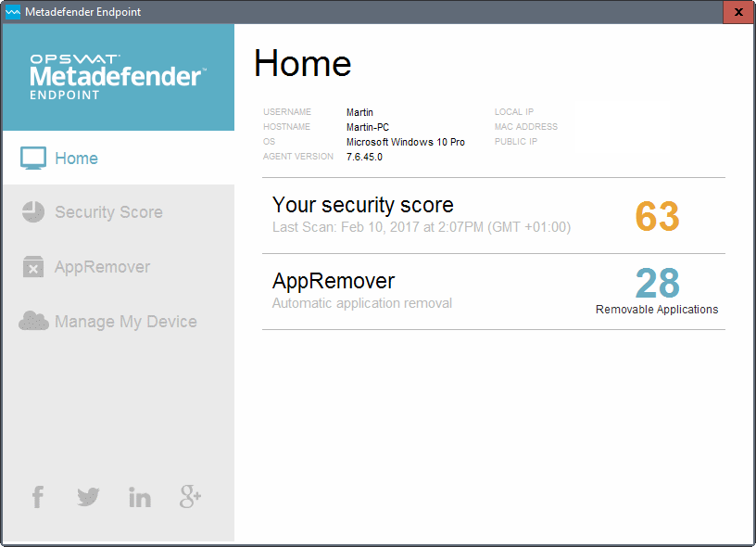Click the USERNAME label
The image size is (756, 547).
[287, 112]
